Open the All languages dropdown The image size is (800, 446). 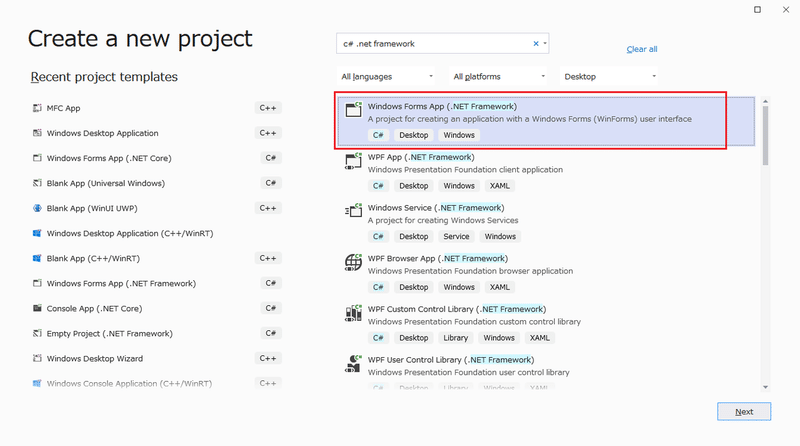(388, 76)
